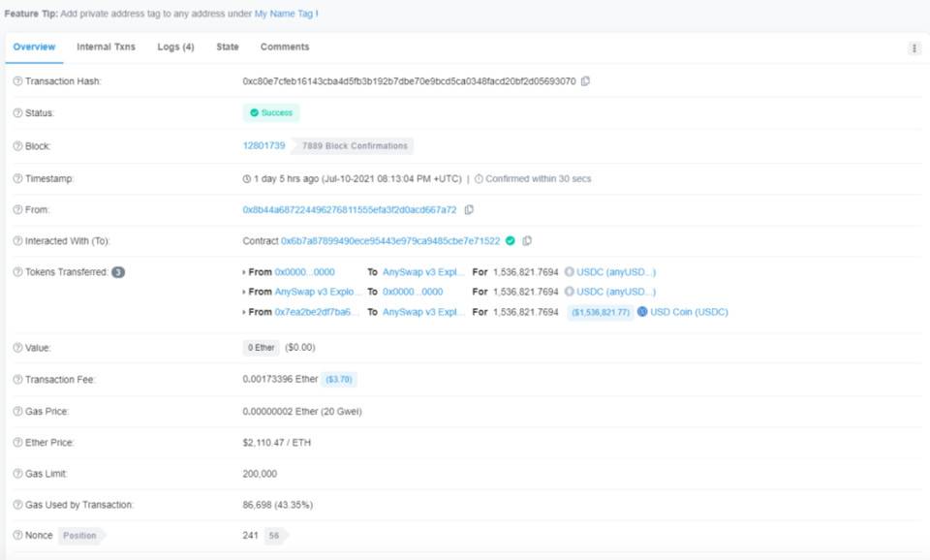This screenshot has width=930, height=560.
Task: Open the three-dot more options menu
Action: click(914, 48)
